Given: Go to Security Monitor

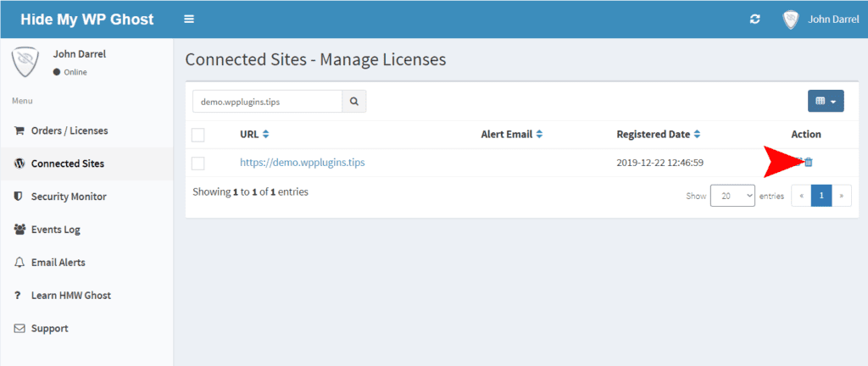Looking at the screenshot, I should [x=87, y=197].
